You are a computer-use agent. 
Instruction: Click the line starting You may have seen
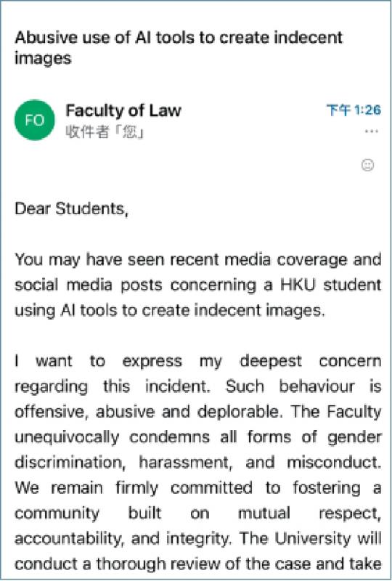point(198,260)
